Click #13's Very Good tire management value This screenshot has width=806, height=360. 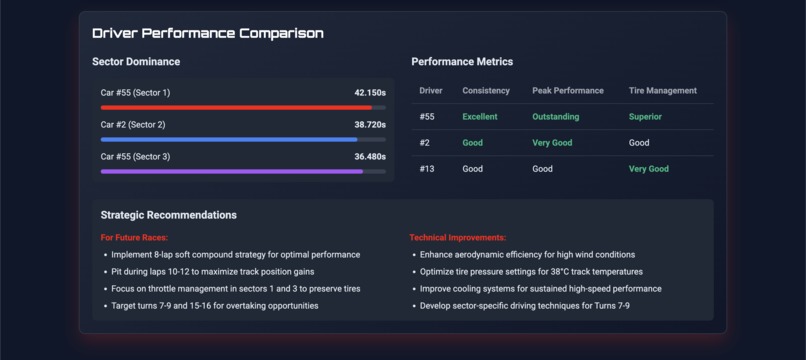649,169
